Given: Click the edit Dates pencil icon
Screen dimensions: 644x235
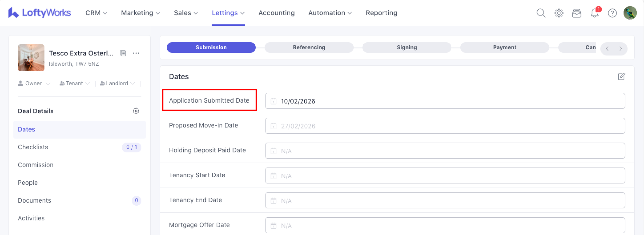Looking at the screenshot, I should tap(621, 76).
